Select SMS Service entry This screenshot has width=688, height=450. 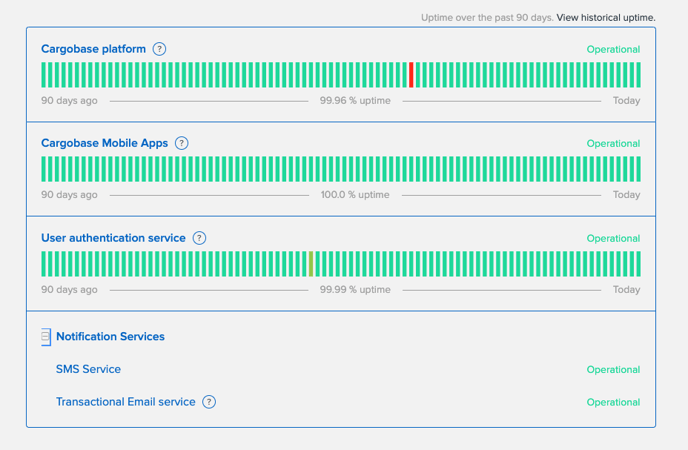pos(88,369)
